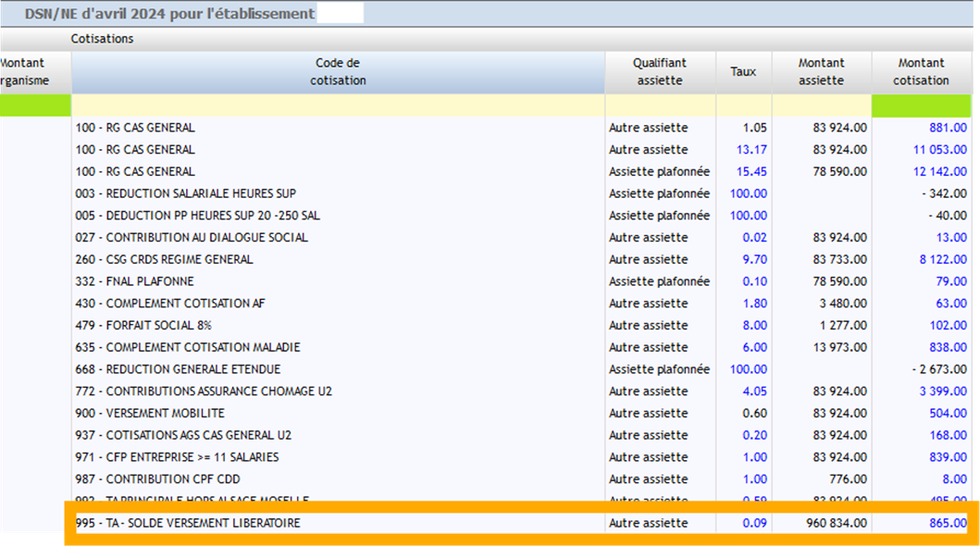Select row 995 - TA - SOLDE VERSEMENT LIBERATOIRE
The image size is (980, 547).
coord(188,524)
